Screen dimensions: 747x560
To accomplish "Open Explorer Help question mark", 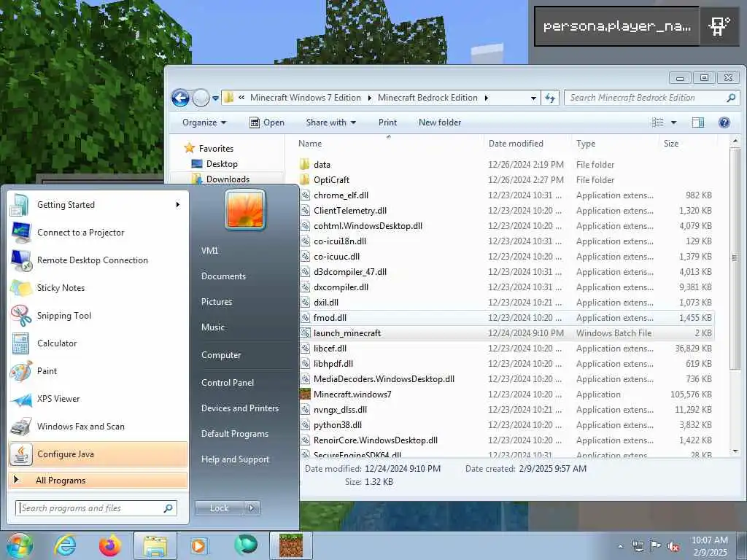I will click(x=724, y=122).
